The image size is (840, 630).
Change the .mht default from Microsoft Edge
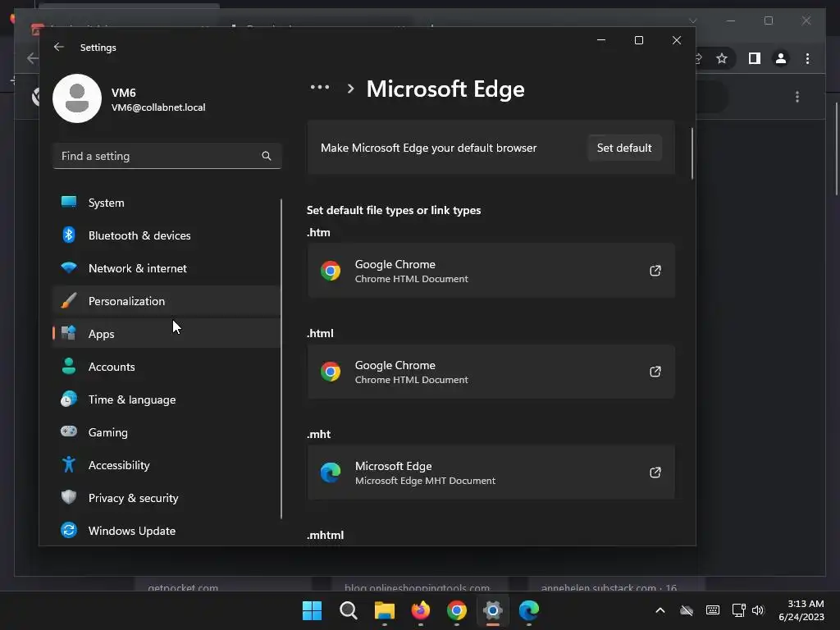(x=491, y=472)
